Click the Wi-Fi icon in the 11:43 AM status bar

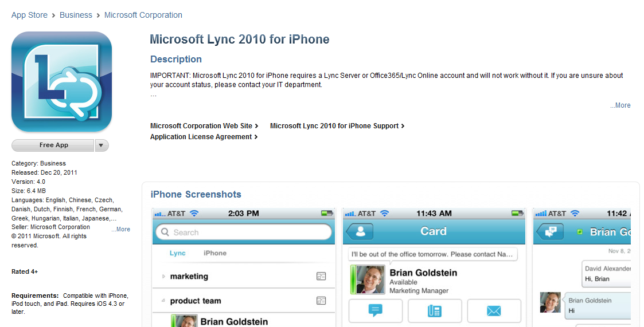click(x=385, y=214)
